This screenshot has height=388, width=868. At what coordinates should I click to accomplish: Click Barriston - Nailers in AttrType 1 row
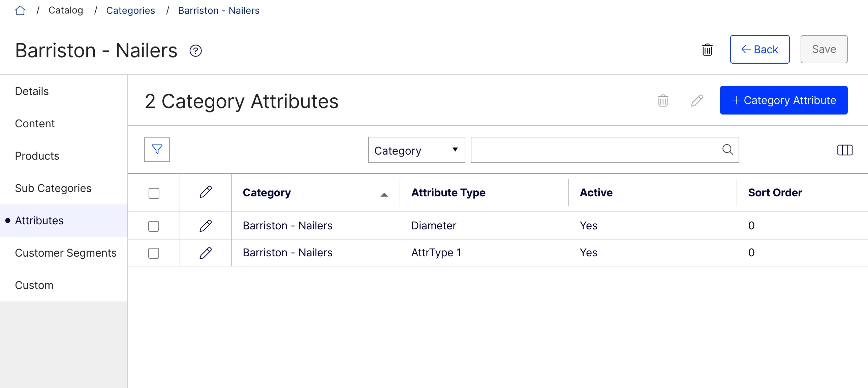[287, 253]
